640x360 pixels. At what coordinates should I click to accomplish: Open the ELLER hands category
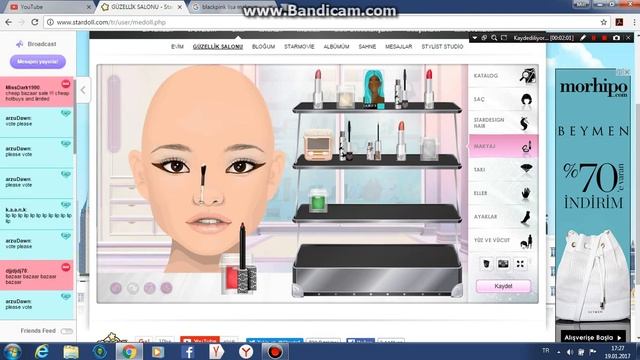point(503,193)
